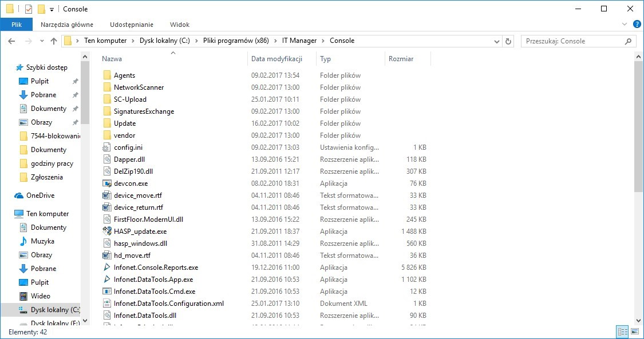Viewport: 644px width, 339px height.
Task: Open the Narzędzia główne ribbon tab
Action: coord(67,25)
